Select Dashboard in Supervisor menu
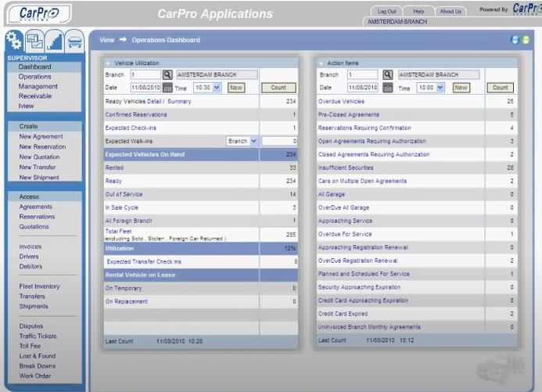542x392 pixels. pos(35,67)
